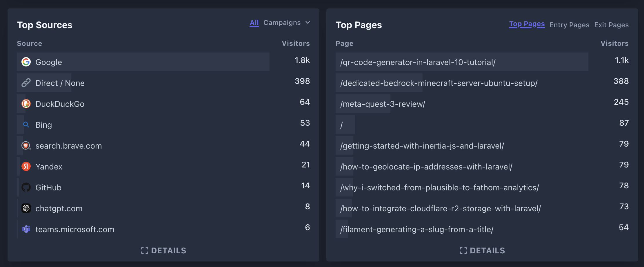Click the teams.microsoft.com count 6
This screenshot has height=267, width=644.
click(x=308, y=227)
